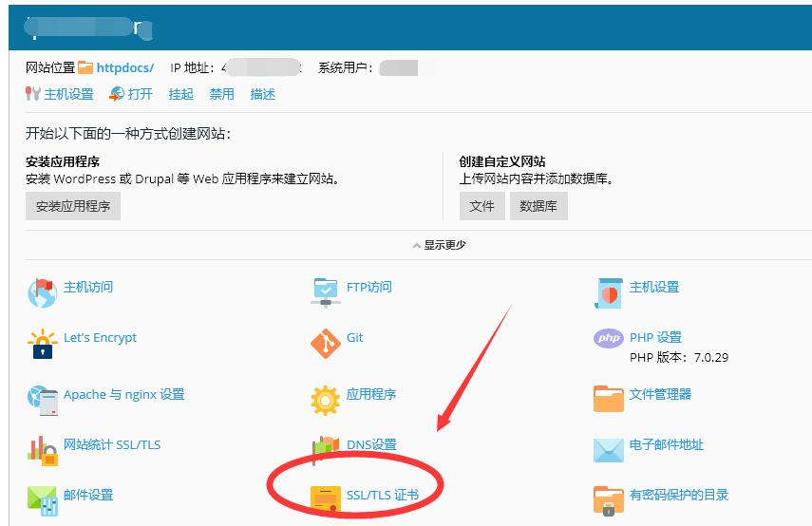Open the httpdocs/ folder link

click(124, 68)
